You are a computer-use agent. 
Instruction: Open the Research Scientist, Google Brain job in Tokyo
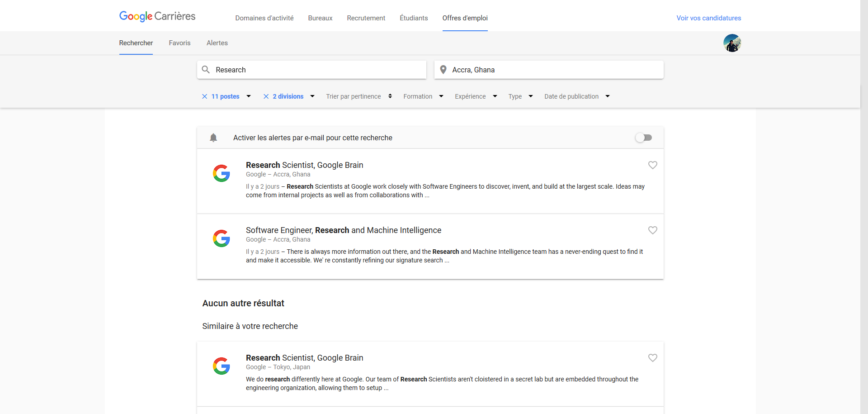point(305,358)
